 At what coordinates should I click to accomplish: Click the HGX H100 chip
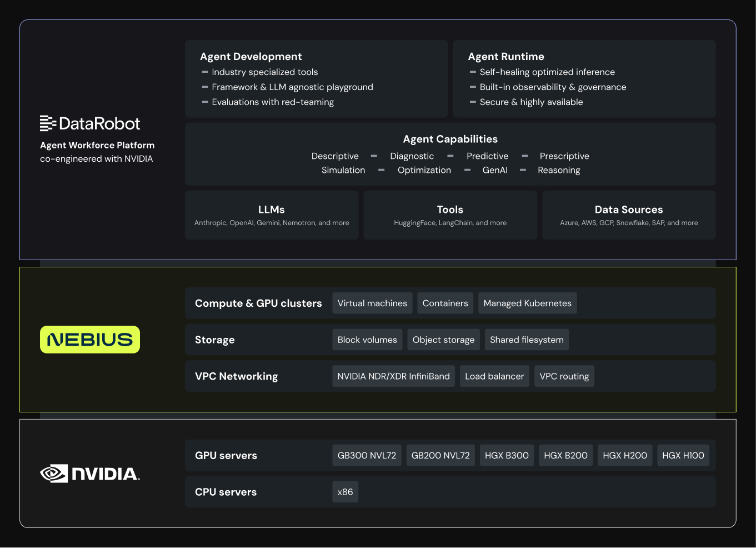point(683,456)
